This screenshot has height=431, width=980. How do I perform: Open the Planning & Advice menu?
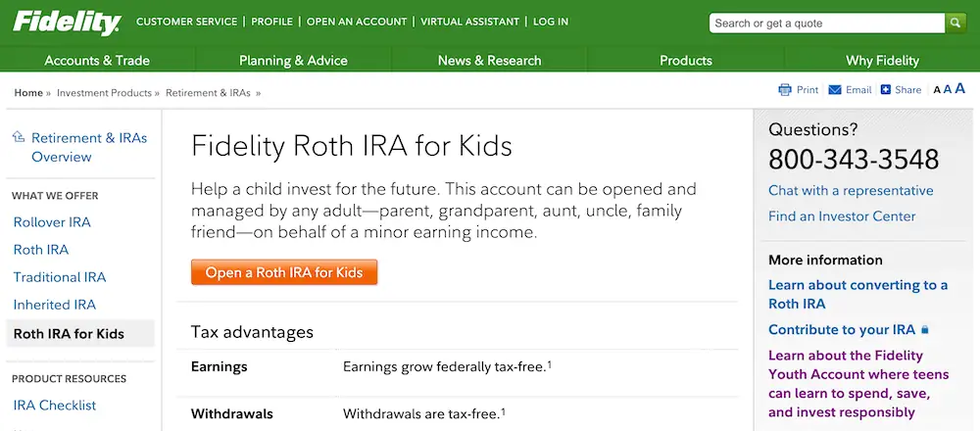coord(293,60)
